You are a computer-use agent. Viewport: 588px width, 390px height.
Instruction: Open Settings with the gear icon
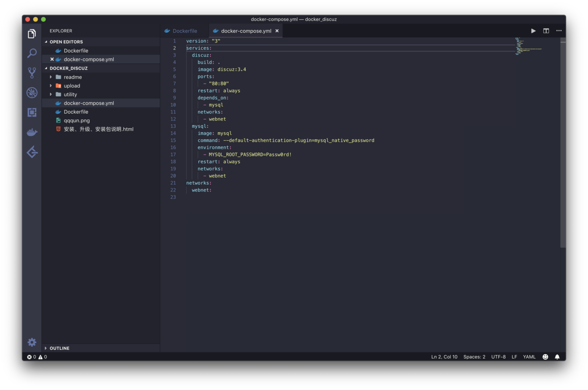32,342
